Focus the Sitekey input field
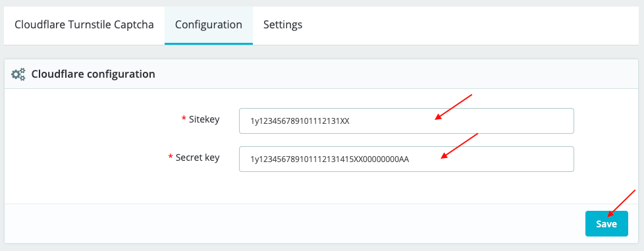Image resolution: width=644 pixels, height=251 pixels. [406, 121]
